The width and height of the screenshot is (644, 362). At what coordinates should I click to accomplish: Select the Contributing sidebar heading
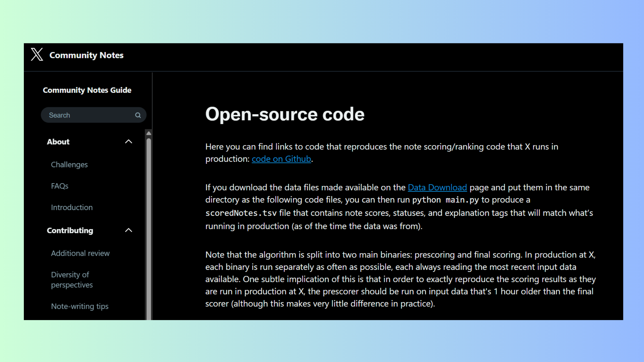pos(70,230)
